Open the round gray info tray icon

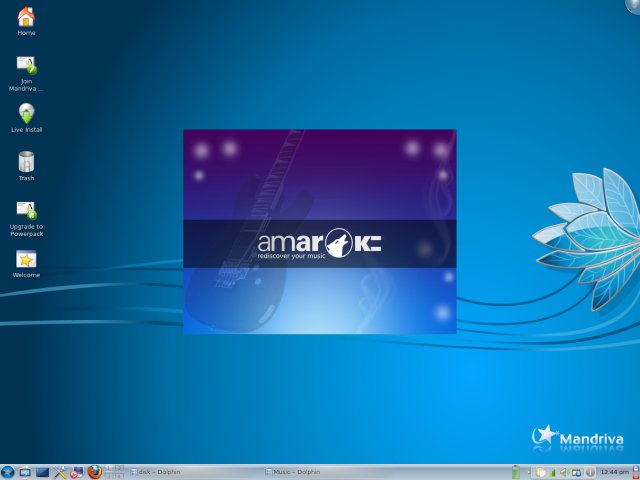click(x=590, y=472)
